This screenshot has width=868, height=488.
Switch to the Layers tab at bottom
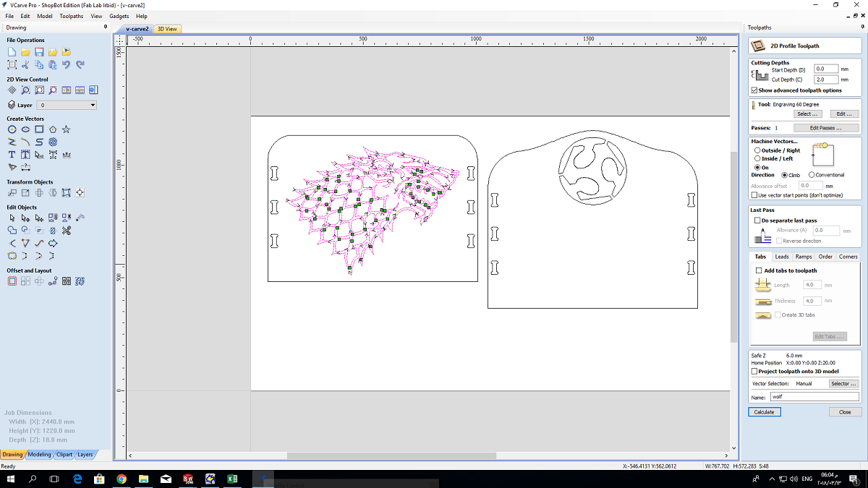coord(85,455)
